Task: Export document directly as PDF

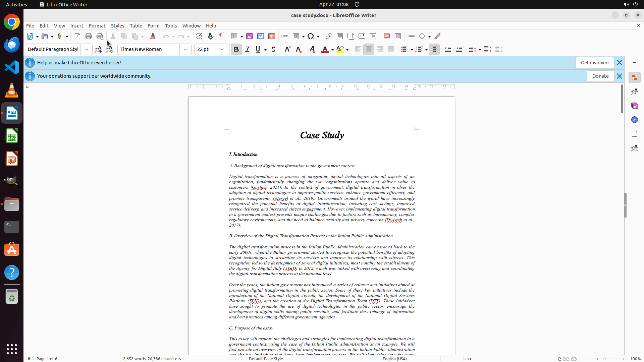Action: pos(77,36)
